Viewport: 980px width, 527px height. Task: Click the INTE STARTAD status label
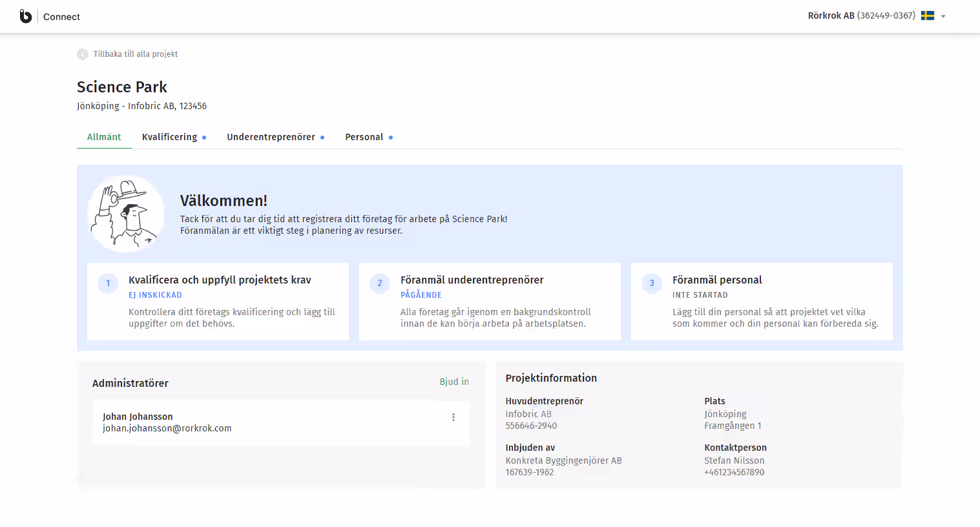(700, 295)
